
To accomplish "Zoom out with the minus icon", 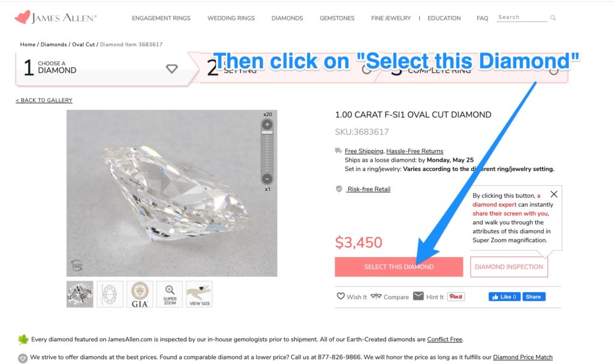I will click(267, 179).
